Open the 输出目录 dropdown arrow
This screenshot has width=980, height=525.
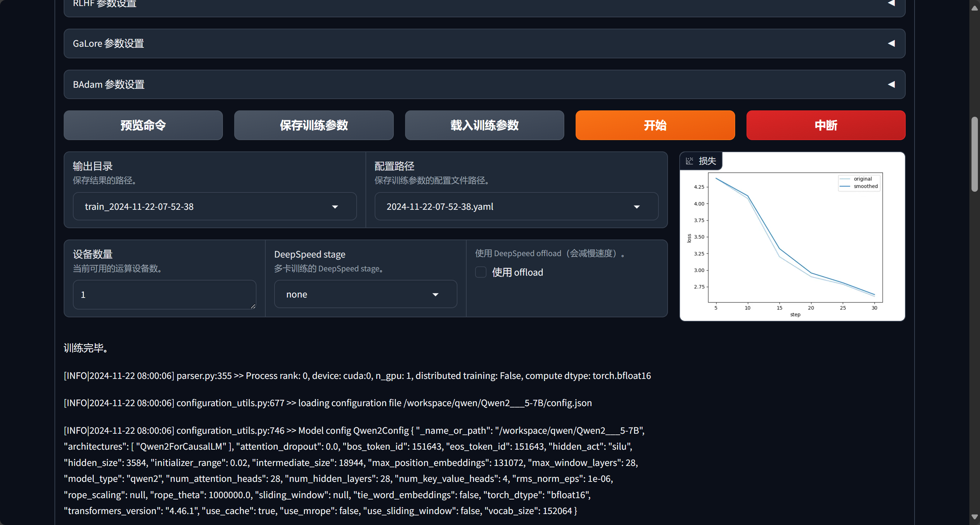[335, 207]
